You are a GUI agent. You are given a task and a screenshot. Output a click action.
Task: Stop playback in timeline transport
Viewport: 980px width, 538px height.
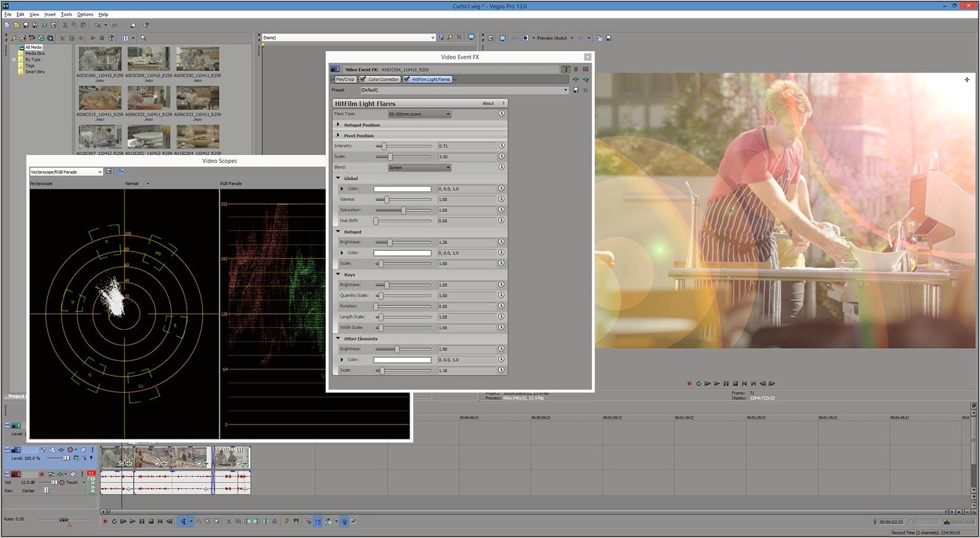(x=151, y=522)
